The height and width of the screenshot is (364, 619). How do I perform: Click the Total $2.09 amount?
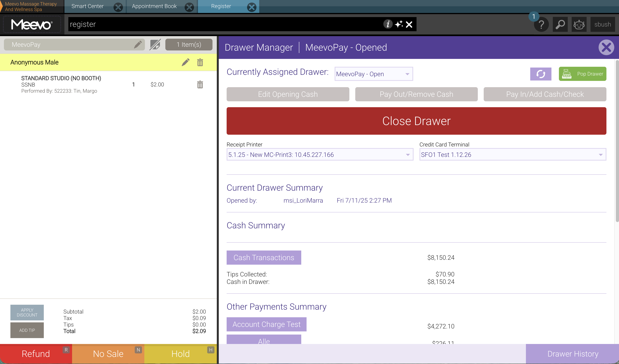(x=199, y=331)
